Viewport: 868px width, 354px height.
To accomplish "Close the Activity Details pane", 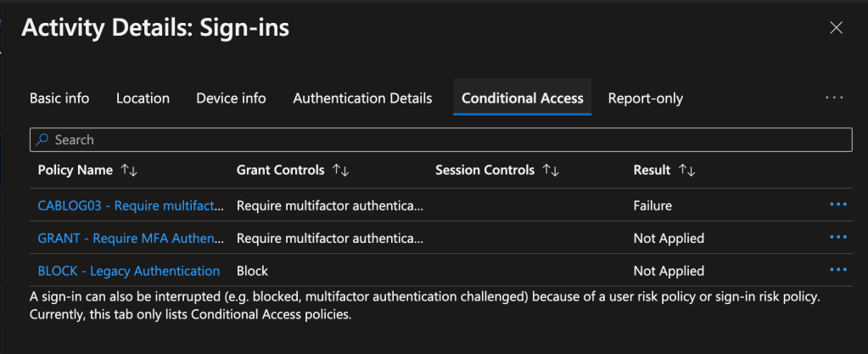I will coord(836,28).
